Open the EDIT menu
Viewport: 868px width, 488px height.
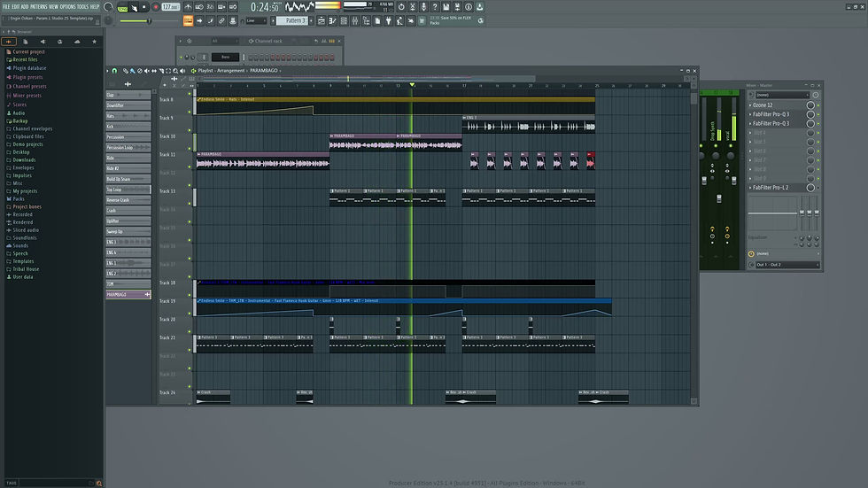click(x=16, y=6)
